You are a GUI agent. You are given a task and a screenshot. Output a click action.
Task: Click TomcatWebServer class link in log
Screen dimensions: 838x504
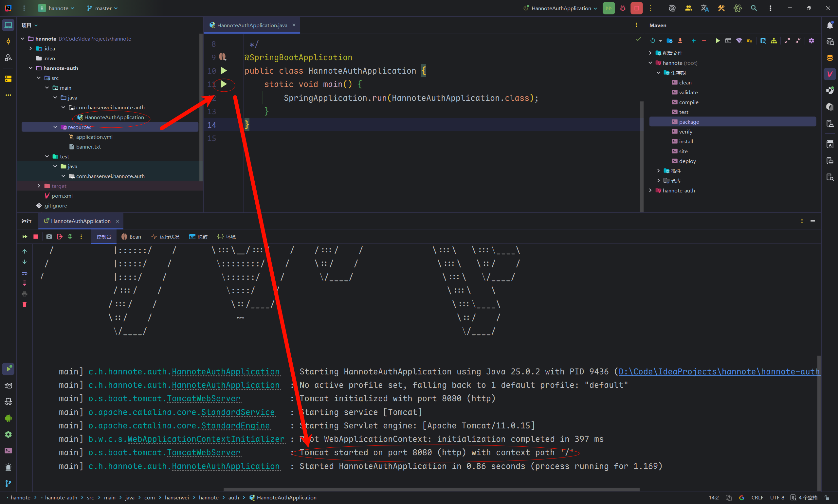click(203, 398)
